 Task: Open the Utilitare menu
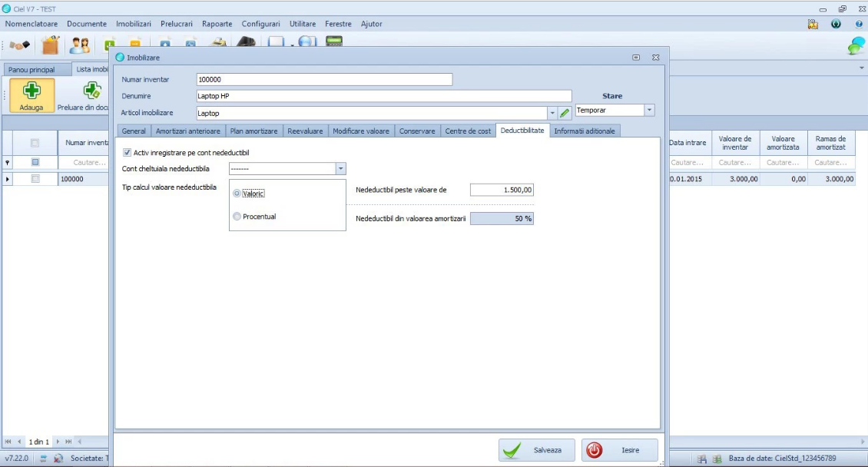[303, 24]
